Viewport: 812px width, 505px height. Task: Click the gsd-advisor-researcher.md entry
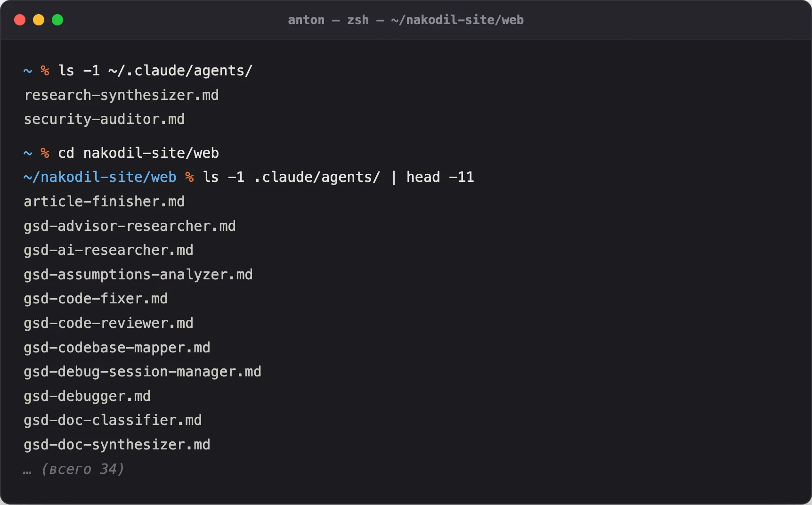tap(130, 226)
